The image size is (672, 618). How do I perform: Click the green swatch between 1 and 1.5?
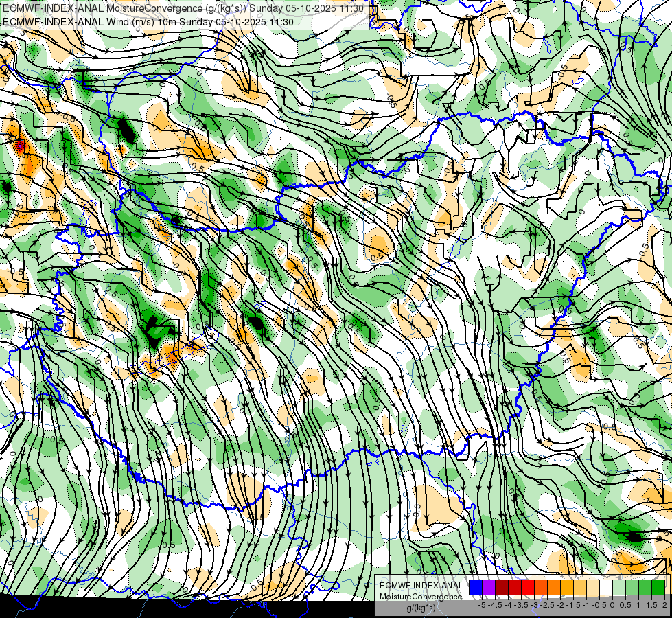645,588
